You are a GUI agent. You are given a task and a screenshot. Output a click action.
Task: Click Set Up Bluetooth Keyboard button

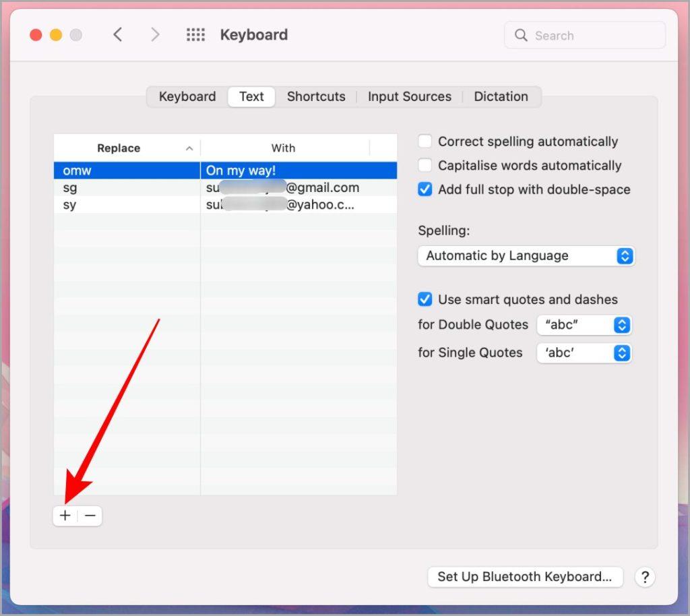525,577
